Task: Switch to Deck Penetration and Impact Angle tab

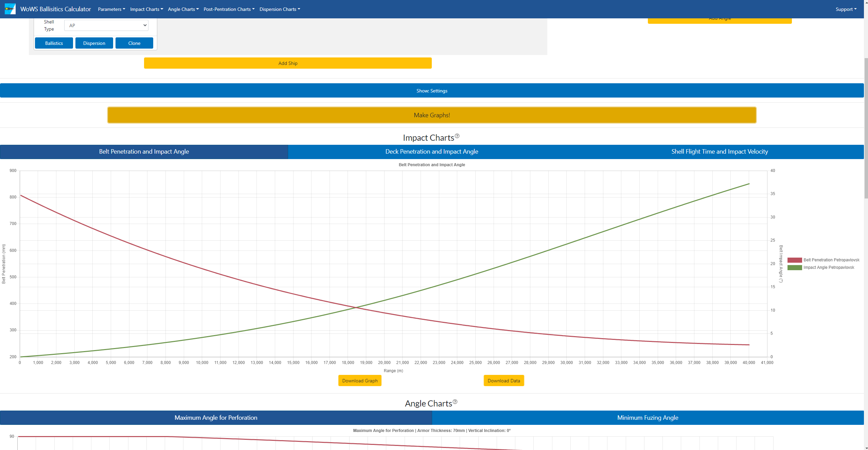Action: (431, 152)
